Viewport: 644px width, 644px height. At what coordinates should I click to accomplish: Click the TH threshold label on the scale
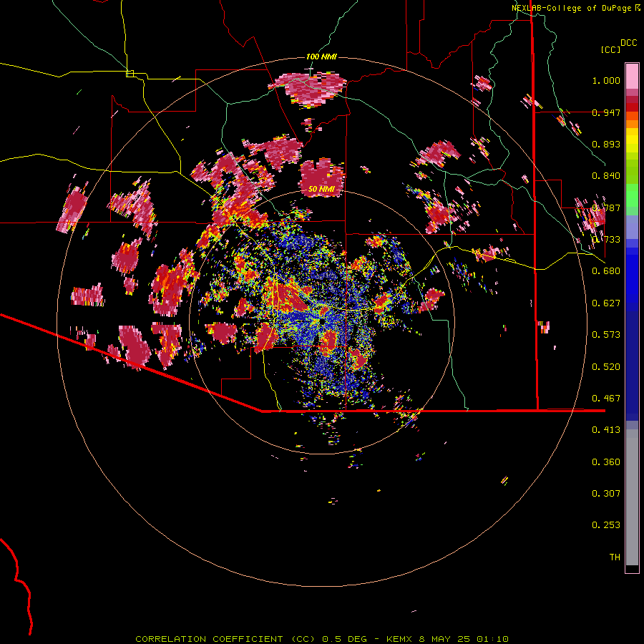click(x=615, y=557)
